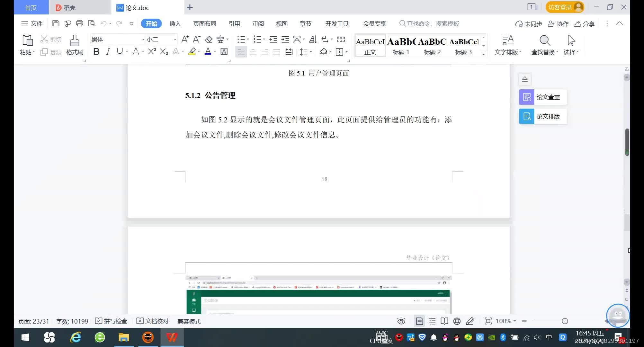The height and width of the screenshot is (347, 644).
Task: Open the 论文查重 paper check tool
Action: (x=543, y=97)
